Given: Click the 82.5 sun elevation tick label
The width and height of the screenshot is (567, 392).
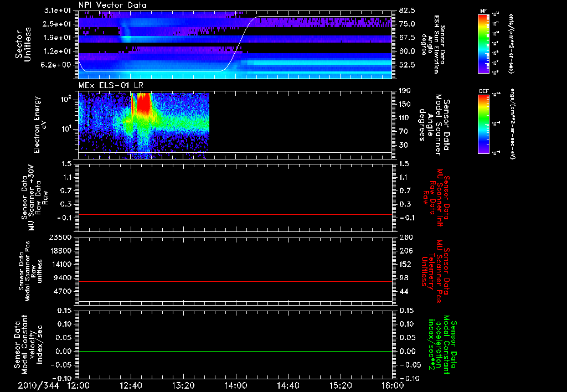Looking at the screenshot, I should [407, 11].
